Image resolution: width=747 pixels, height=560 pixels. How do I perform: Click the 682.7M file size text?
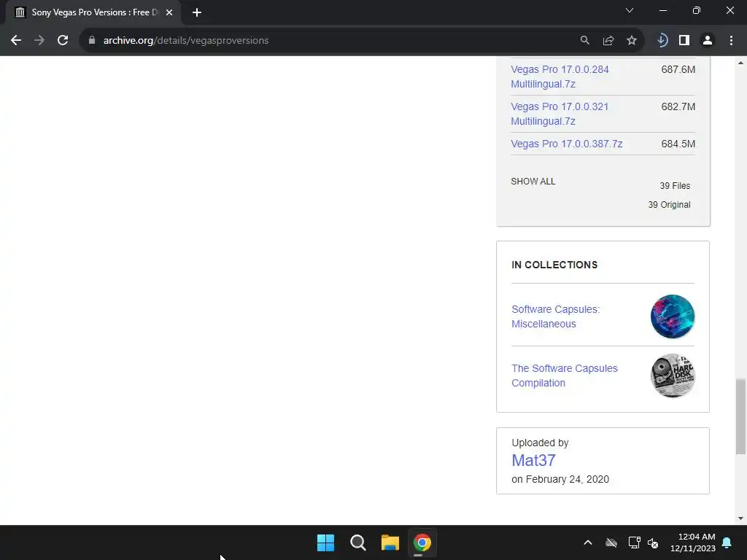[678, 106]
